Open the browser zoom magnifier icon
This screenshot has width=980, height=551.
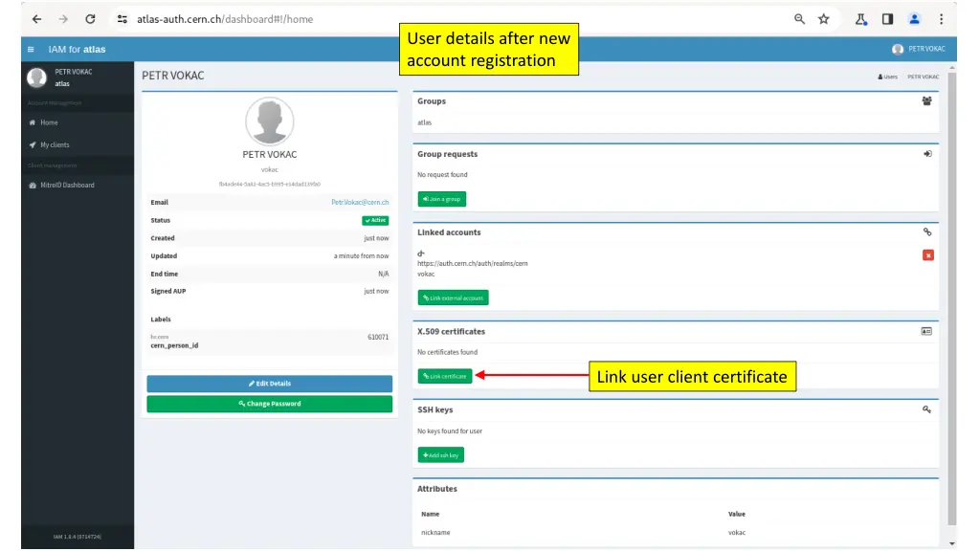point(799,19)
